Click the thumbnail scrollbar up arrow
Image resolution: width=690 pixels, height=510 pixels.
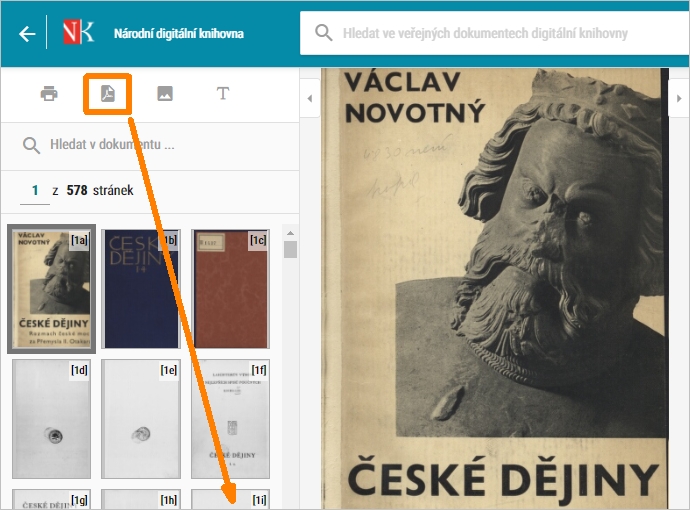(x=290, y=233)
